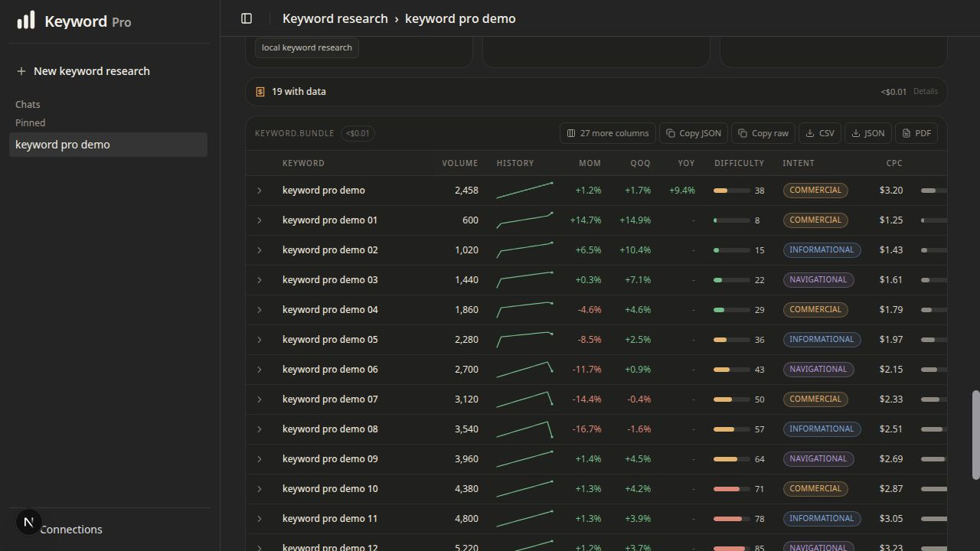
Task: Open the round N avatar badge
Action: click(28, 523)
